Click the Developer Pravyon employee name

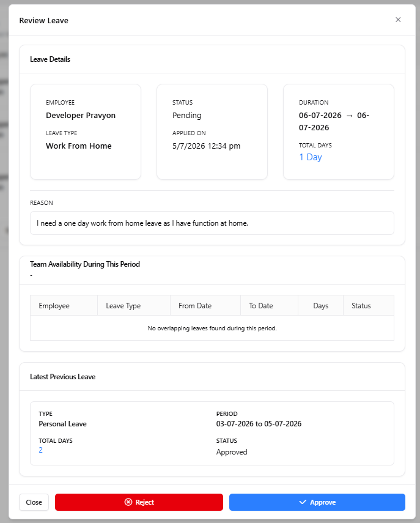[81, 116]
